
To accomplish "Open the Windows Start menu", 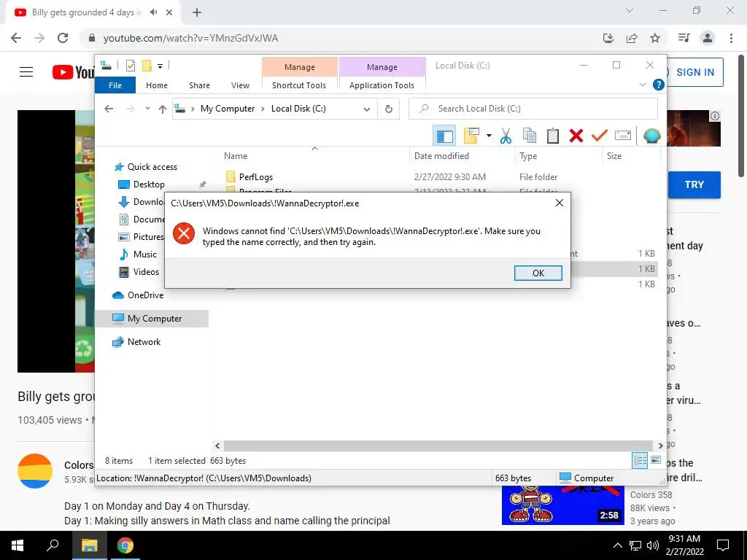I will coord(18,545).
